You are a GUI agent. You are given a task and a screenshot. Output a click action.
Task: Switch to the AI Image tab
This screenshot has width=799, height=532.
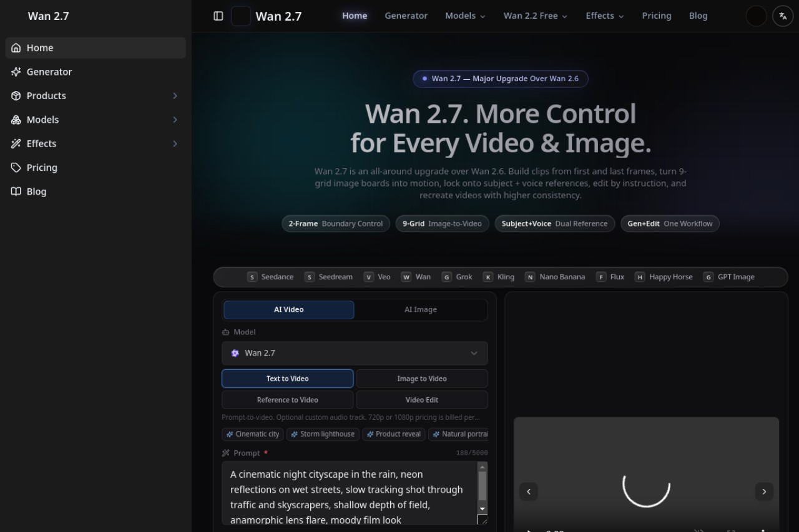click(x=421, y=310)
